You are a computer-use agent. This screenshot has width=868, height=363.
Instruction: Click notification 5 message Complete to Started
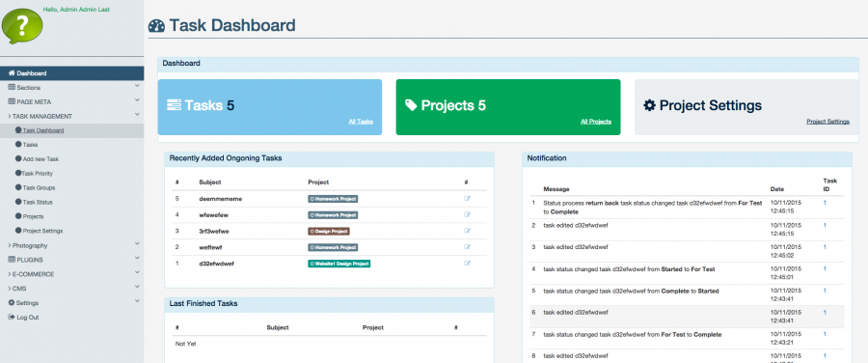coord(631,291)
